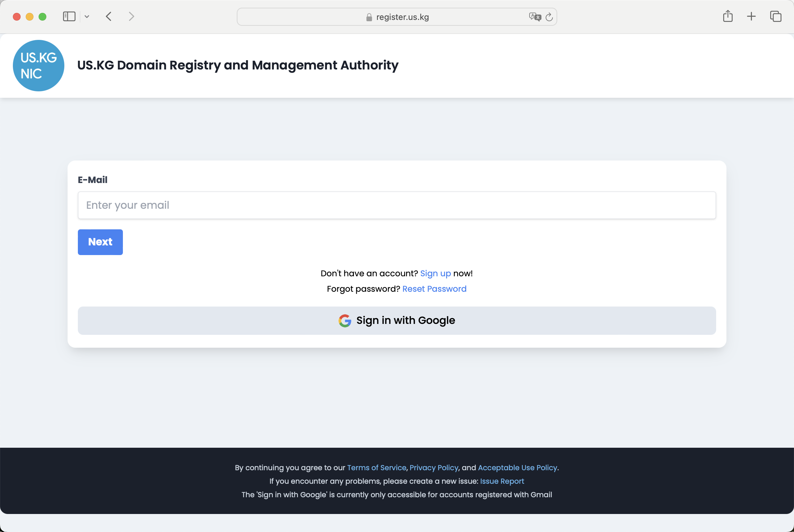Go back with the back arrow
794x532 pixels.
coord(109,17)
